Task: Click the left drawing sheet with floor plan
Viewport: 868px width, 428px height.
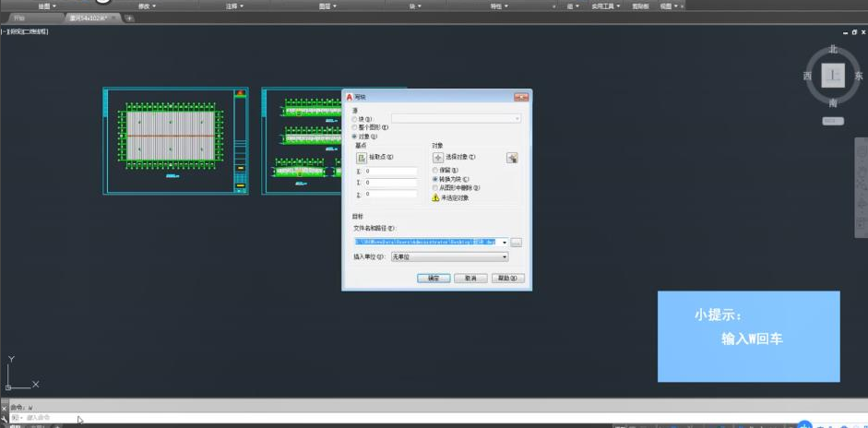Action: 175,140
